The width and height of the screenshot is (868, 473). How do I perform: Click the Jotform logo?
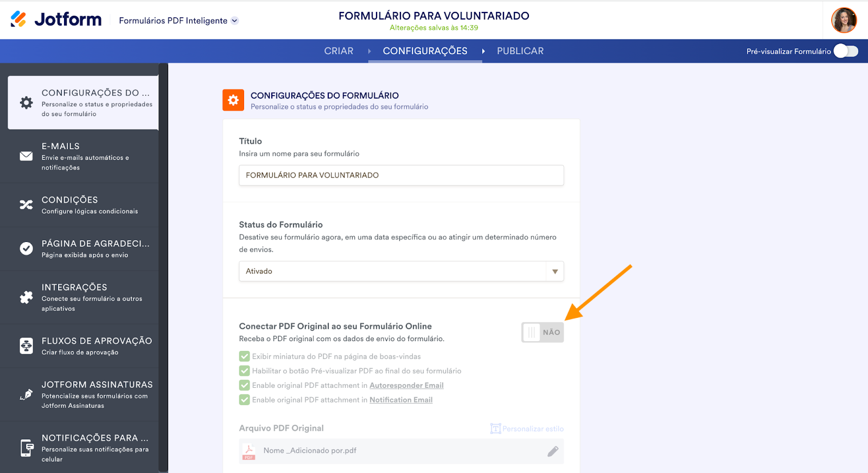pyautogui.click(x=56, y=20)
